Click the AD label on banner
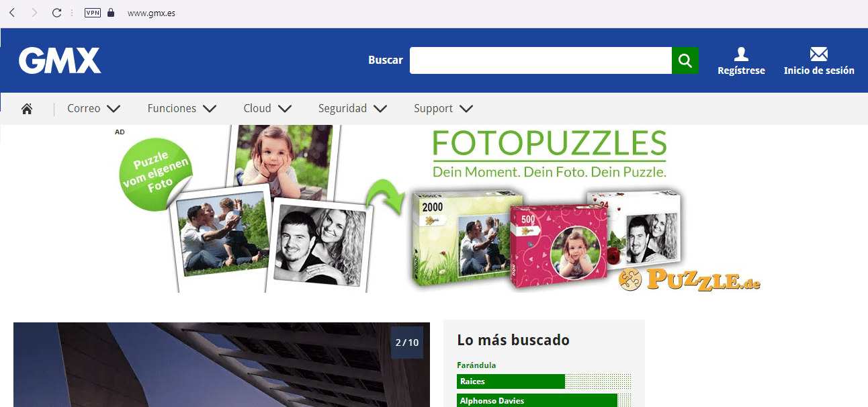 pyautogui.click(x=120, y=132)
